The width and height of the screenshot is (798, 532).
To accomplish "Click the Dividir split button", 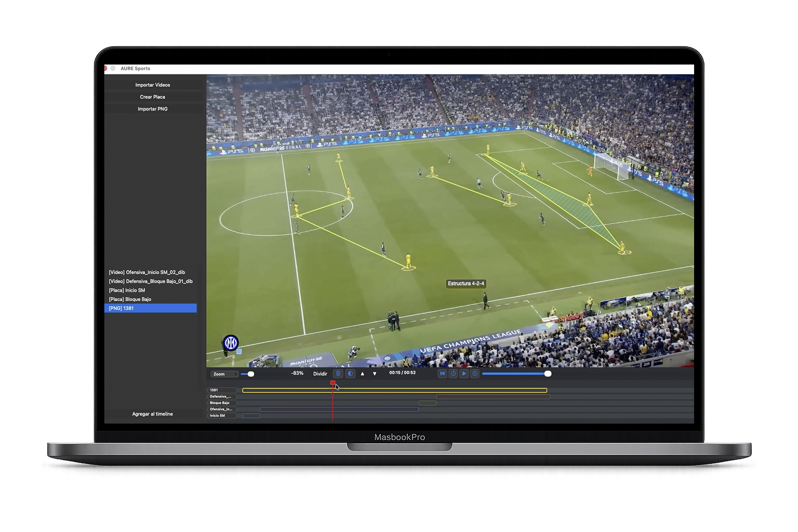I will pyautogui.click(x=320, y=374).
